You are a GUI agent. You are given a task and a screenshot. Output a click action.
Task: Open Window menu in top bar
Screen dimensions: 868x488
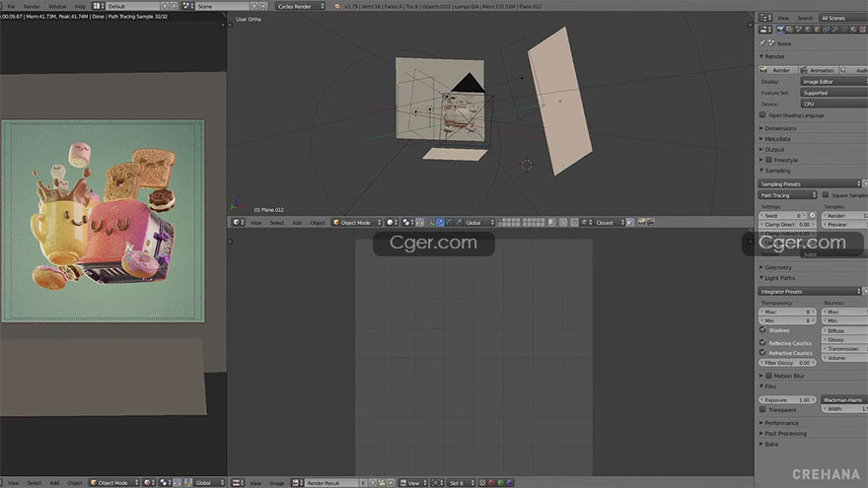[57, 6]
